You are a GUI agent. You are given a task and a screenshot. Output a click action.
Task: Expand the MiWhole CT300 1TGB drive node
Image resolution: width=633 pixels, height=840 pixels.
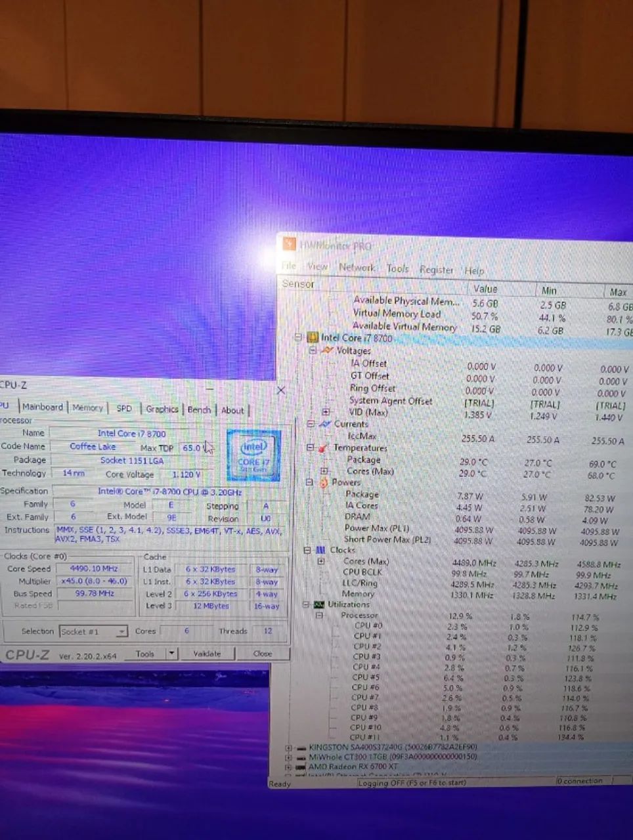[288, 757]
